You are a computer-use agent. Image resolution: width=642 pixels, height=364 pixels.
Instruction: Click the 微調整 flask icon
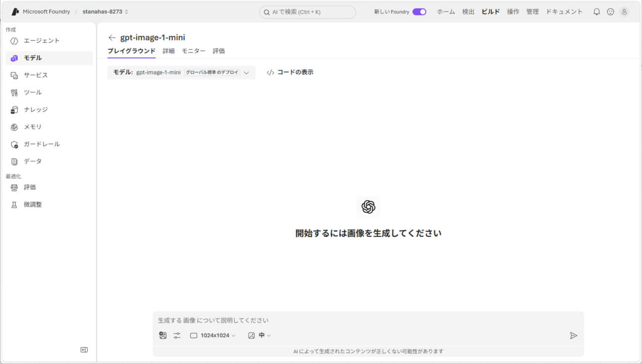click(14, 205)
